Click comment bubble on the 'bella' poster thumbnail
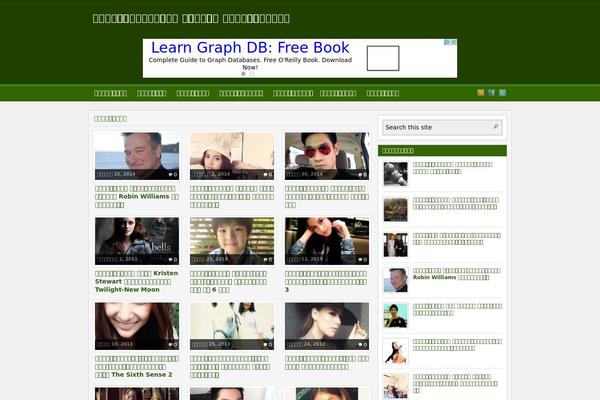This screenshot has height=400, width=600. coord(173,260)
